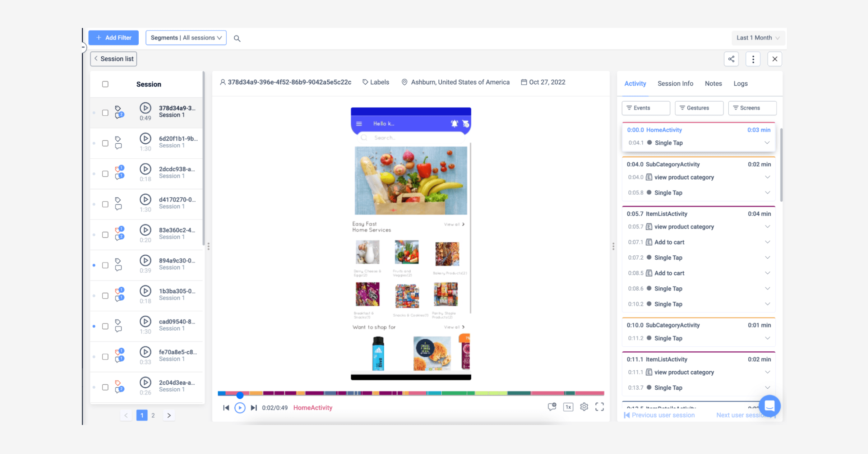This screenshot has height=454, width=868.
Task: Play session 6d20f1b1-9b
Action: click(x=145, y=139)
